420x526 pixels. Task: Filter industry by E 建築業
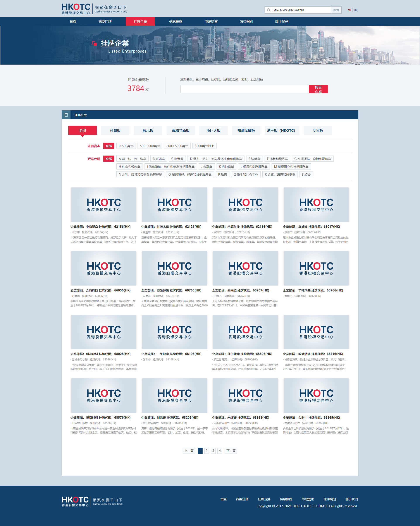255,159
